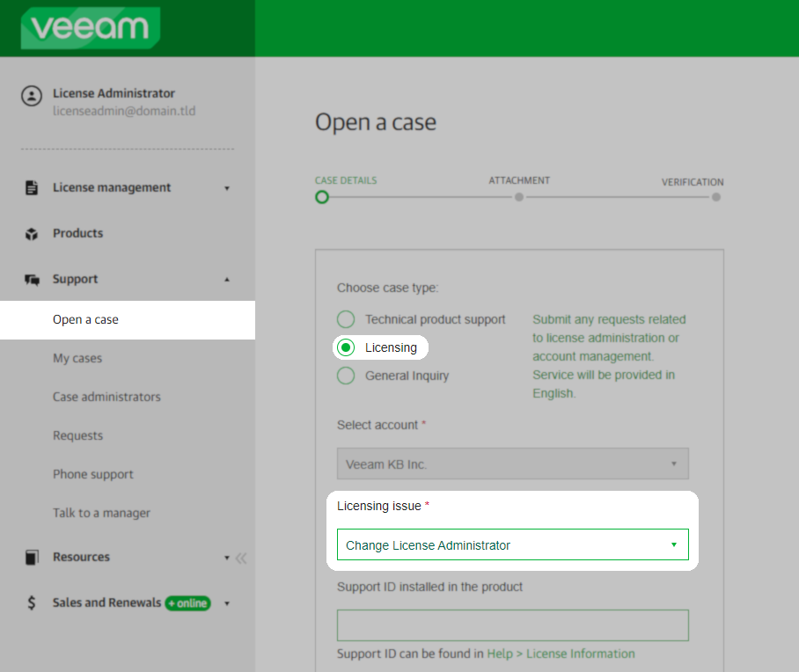Collapse the sidebar with double chevron icon
This screenshot has height=672, width=799.
point(241,558)
